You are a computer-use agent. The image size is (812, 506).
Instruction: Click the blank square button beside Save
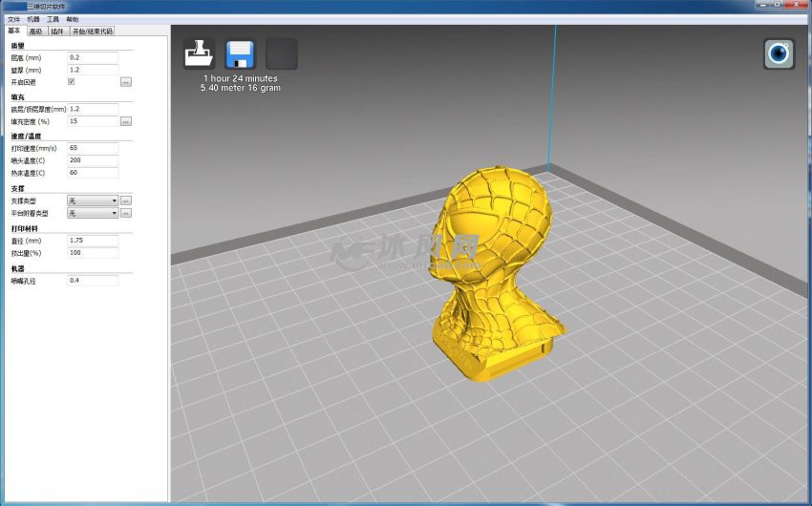pos(281,53)
